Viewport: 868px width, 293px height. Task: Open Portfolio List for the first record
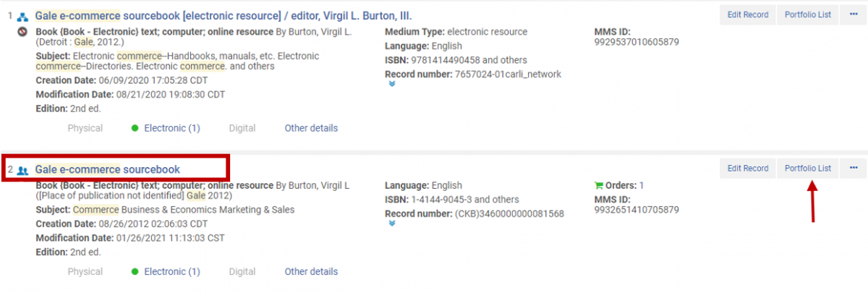tap(807, 14)
